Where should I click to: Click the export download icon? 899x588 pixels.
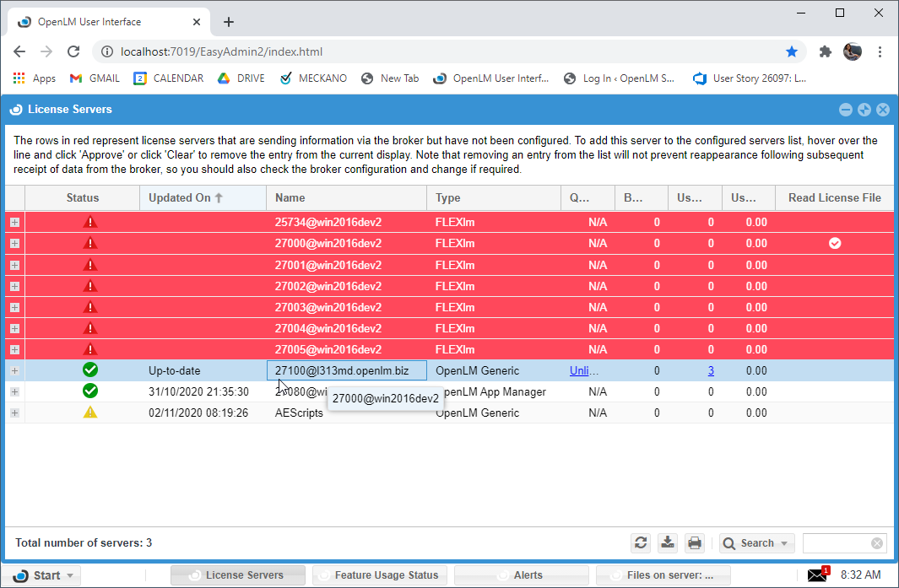tap(668, 543)
